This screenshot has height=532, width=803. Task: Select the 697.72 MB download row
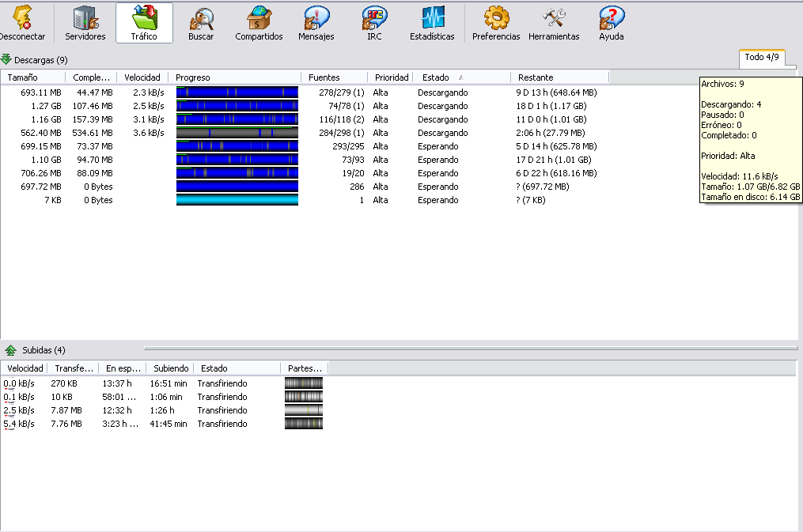tap(305, 187)
